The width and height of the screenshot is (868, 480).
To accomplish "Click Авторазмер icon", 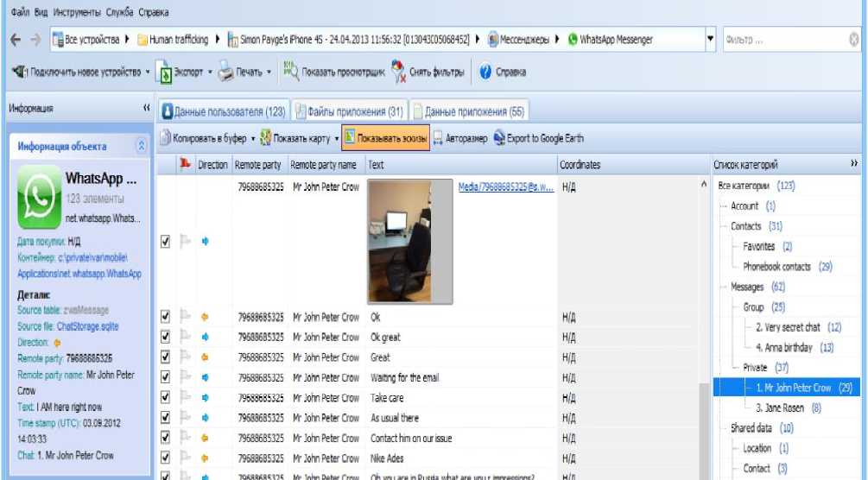I will [x=438, y=138].
